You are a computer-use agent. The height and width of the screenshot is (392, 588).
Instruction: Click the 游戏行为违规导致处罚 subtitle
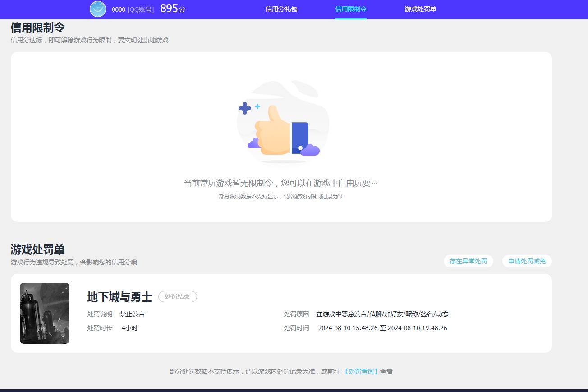pos(73,262)
